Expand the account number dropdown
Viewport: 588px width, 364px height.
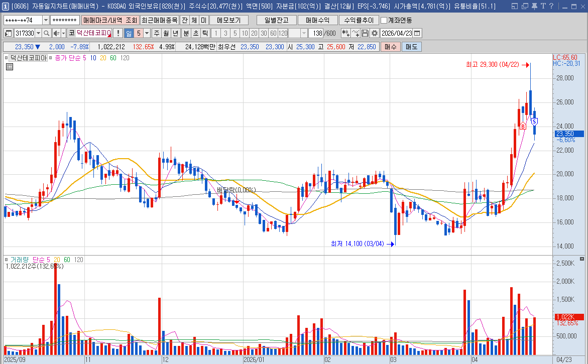tap(46, 20)
